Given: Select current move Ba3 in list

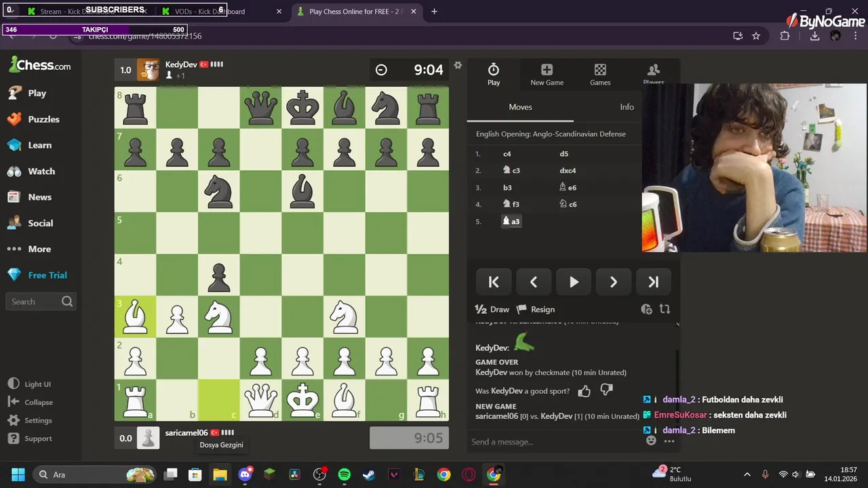Looking at the screenshot, I should tap(511, 222).
